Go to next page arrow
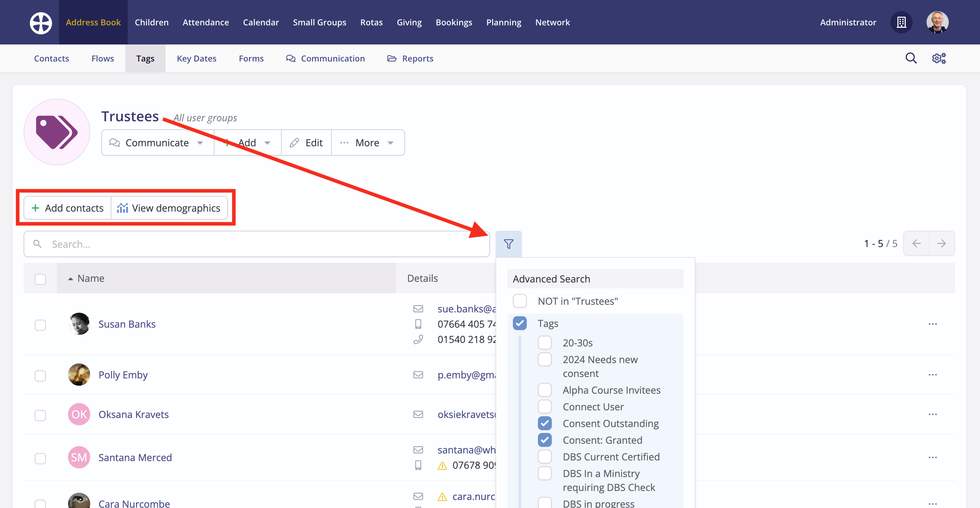The image size is (980, 508). pyautogui.click(x=941, y=243)
